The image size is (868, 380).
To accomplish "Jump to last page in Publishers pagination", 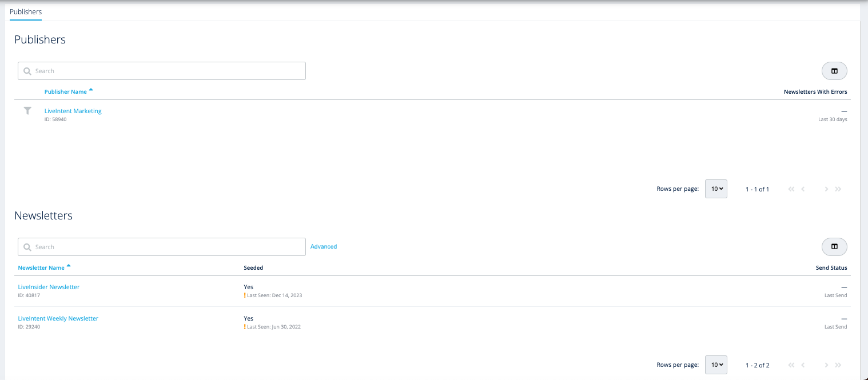I will (x=838, y=189).
